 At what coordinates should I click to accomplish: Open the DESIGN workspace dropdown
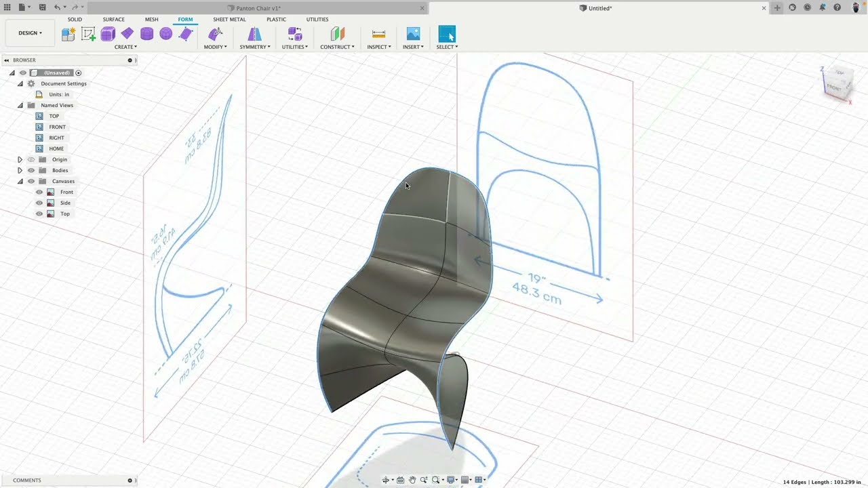30,33
